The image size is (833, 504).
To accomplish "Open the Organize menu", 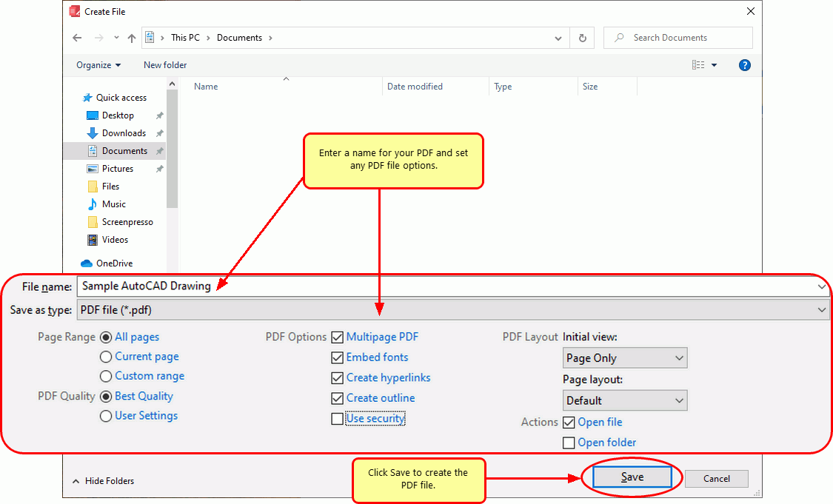I will (x=97, y=65).
